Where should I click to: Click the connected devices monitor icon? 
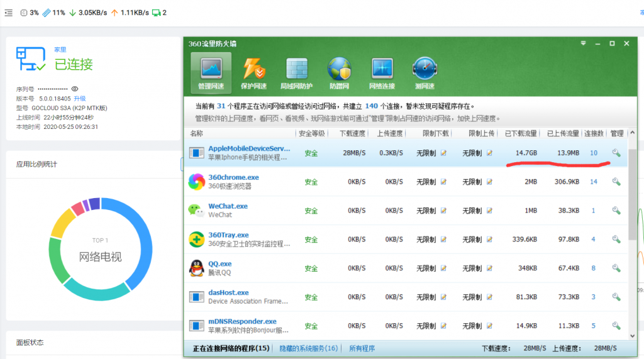tap(156, 13)
